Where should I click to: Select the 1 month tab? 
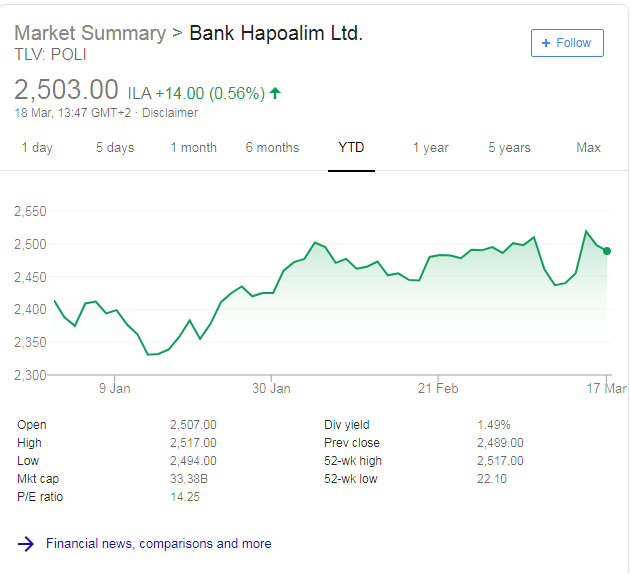pos(193,148)
